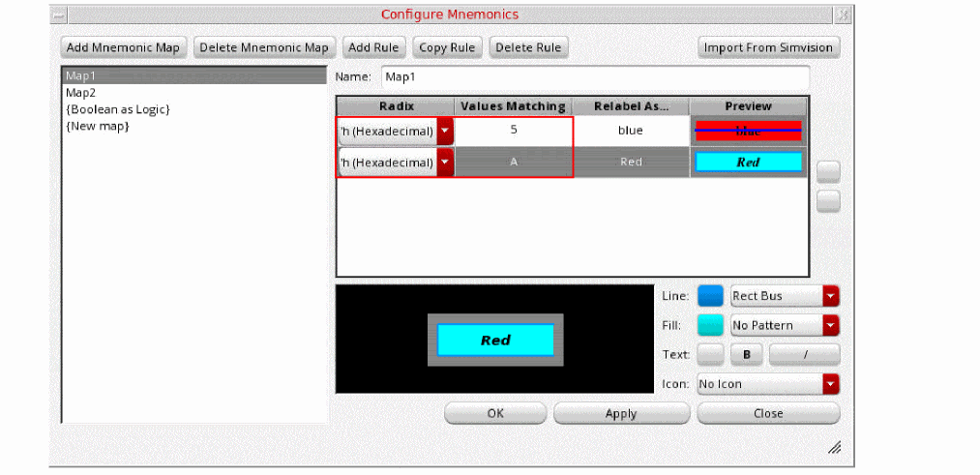This screenshot has width=980, height=475.
Task: Click the OK button
Action: 495,413
